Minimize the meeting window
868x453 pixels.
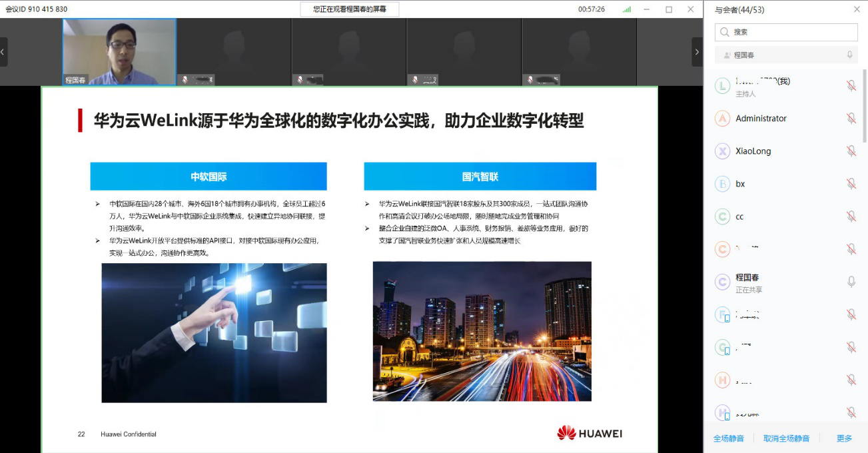pos(648,9)
